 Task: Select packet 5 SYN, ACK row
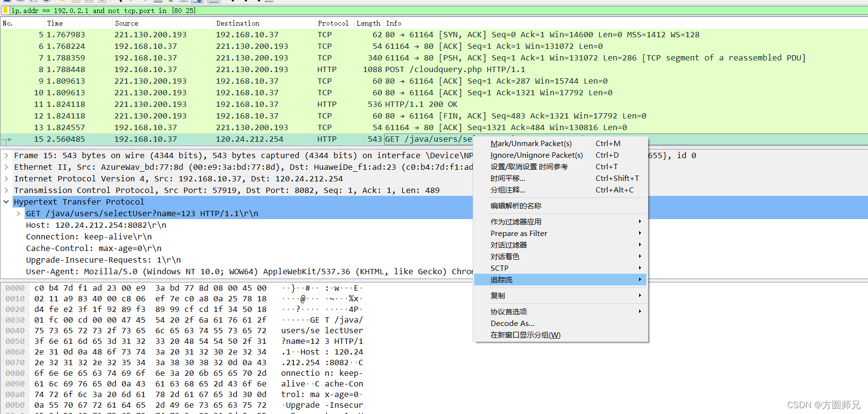pyautogui.click(x=434, y=35)
